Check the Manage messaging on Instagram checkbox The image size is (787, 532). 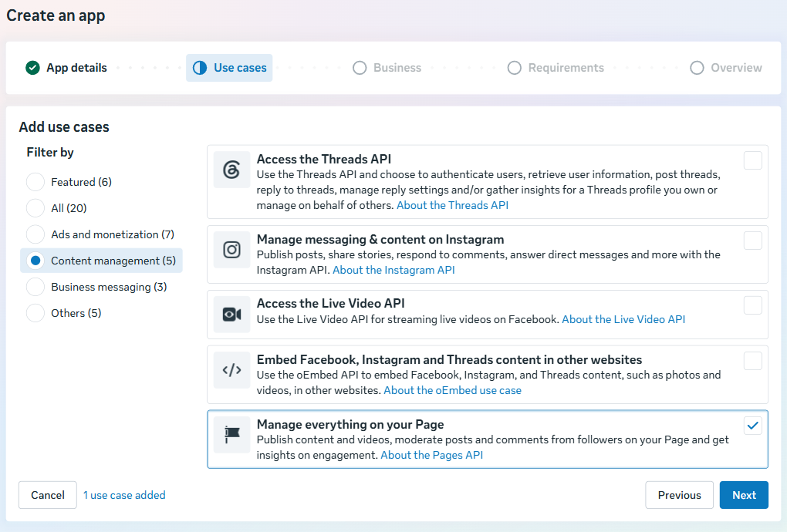(x=753, y=241)
